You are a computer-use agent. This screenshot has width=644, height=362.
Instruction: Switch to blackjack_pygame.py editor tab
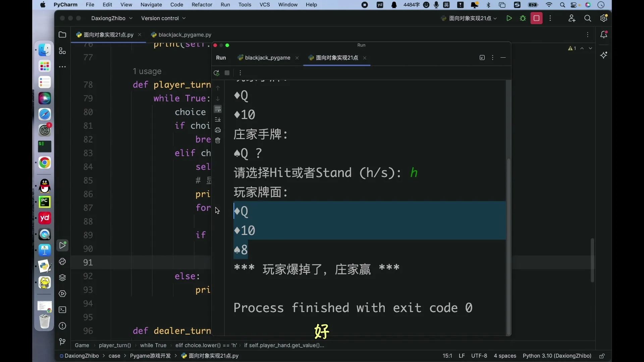[x=181, y=35]
